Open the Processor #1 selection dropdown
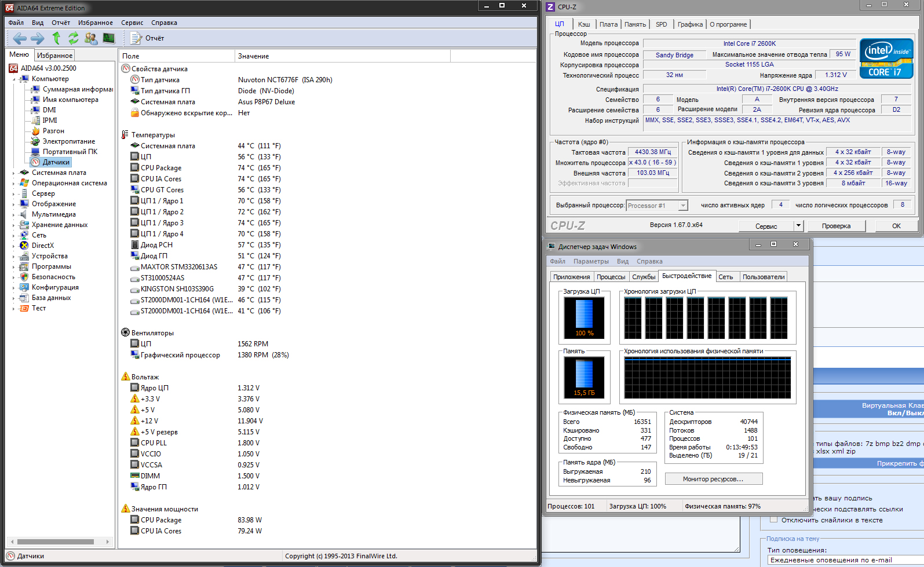The height and width of the screenshot is (567, 924). pos(683,206)
